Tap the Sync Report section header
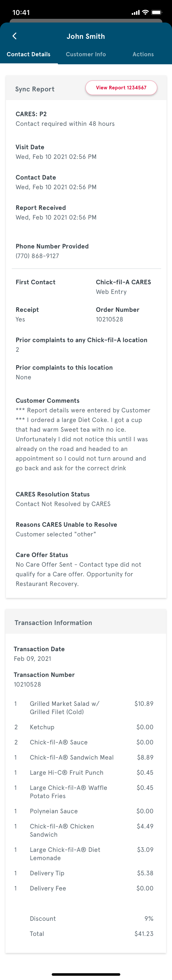Screen dimensions: 172x980 click(x=35, y=89)
